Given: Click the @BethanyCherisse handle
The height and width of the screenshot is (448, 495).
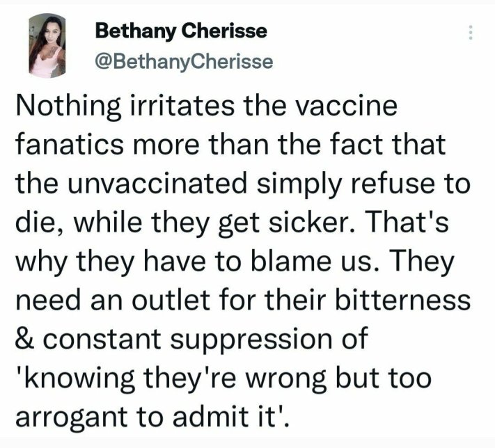Looking at the screenshot, I should pos(184,62).
